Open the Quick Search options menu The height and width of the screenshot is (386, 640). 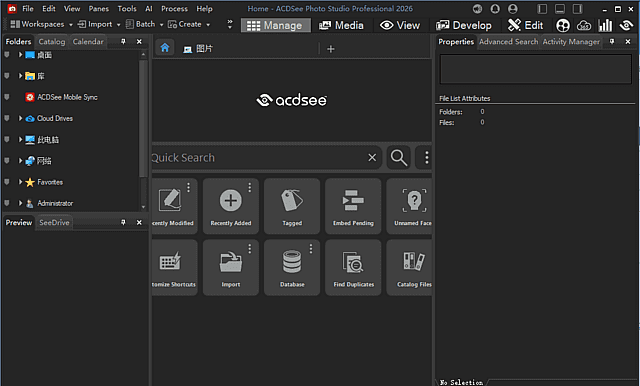[426, 158]
